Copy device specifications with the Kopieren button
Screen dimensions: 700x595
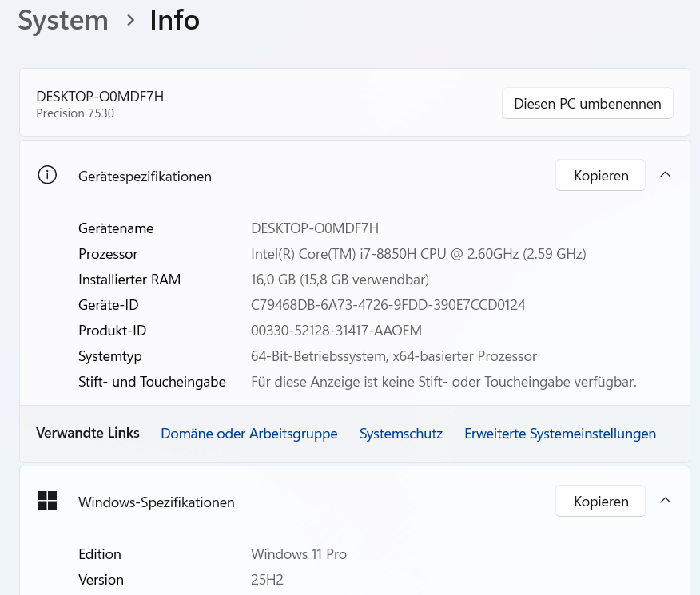(x=600, y=175)
